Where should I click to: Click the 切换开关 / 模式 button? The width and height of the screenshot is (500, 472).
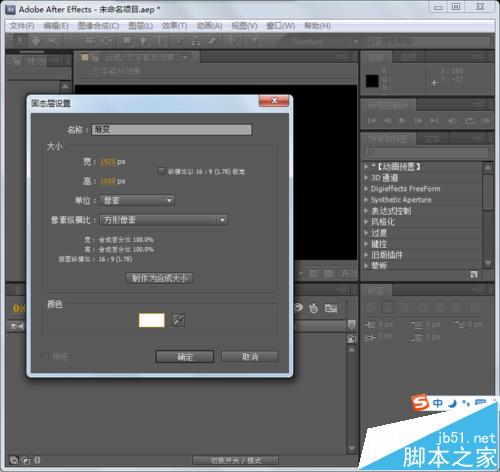[x=236, y=460]
